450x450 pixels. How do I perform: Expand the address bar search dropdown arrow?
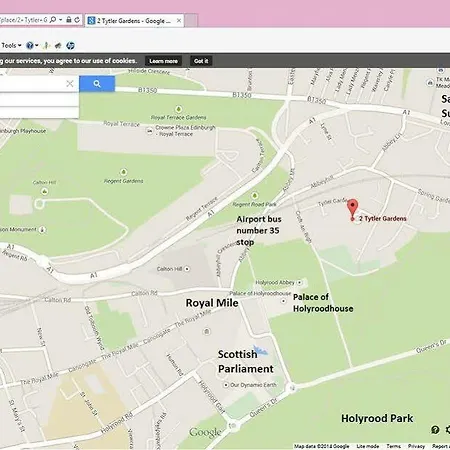pos(60,20)
